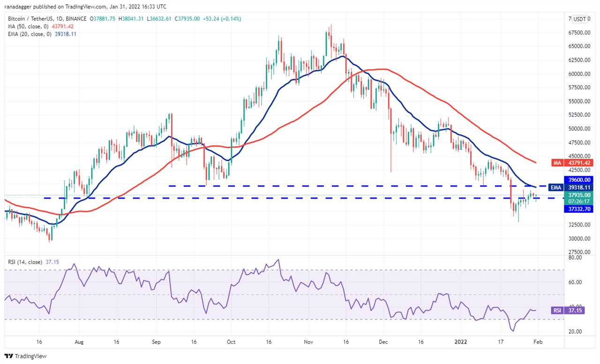Click the 65000.00 price axis label

click(580, 46)
